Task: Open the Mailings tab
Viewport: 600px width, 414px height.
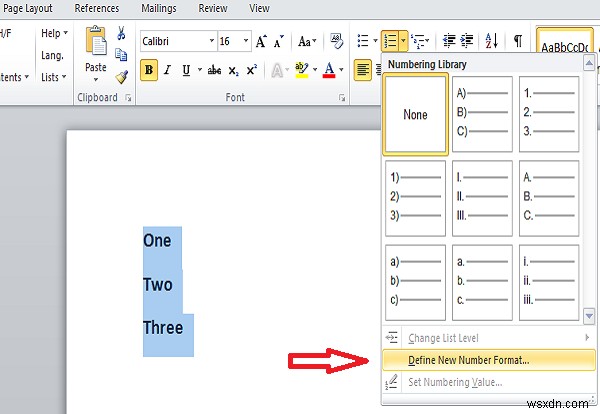Action: click(x=159, y=8)
